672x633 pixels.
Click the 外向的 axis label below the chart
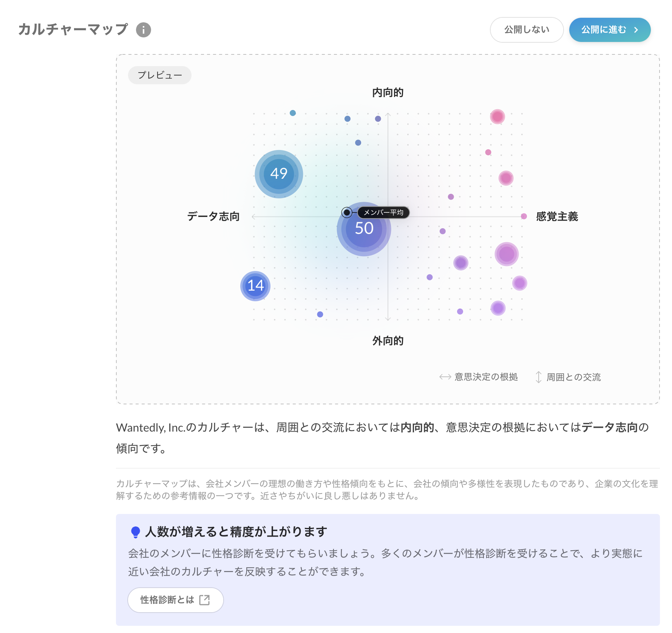coord(388,341)
